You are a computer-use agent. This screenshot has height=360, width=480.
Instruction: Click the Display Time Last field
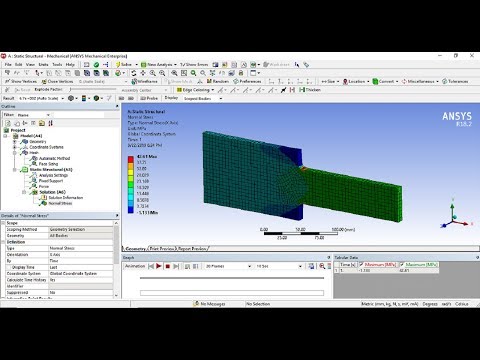click(81, 267)
